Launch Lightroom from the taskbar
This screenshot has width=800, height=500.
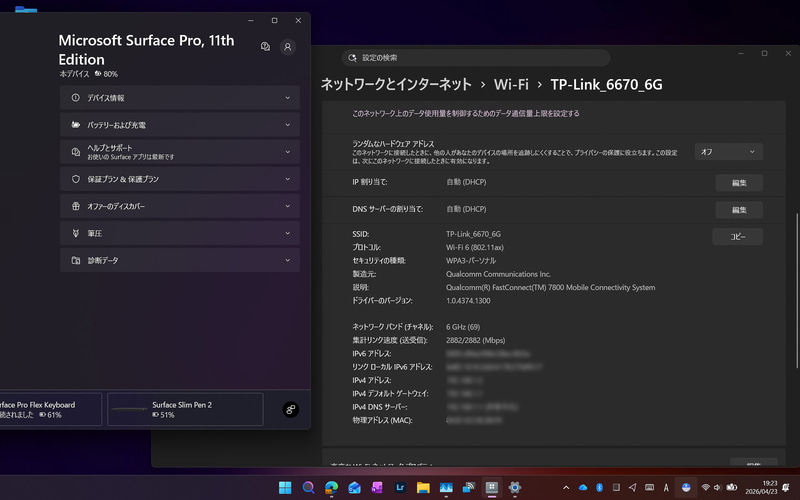click(400, 488)
